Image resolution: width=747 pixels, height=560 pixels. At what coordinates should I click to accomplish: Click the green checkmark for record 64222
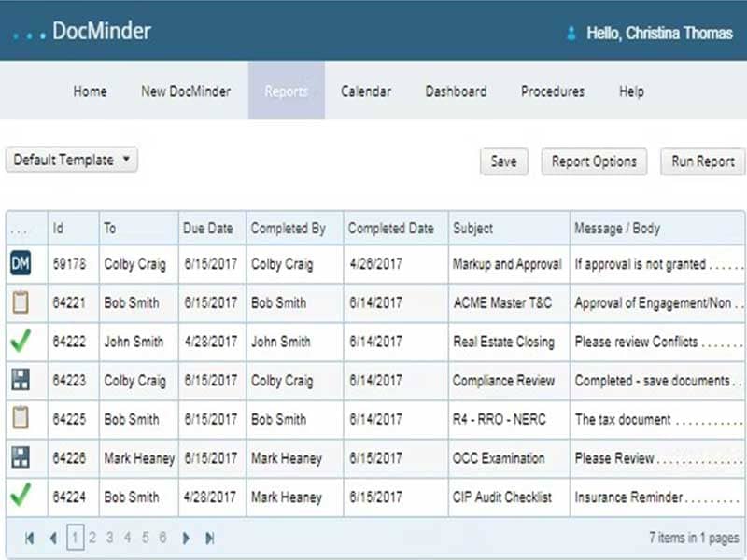tap(21, 342)
